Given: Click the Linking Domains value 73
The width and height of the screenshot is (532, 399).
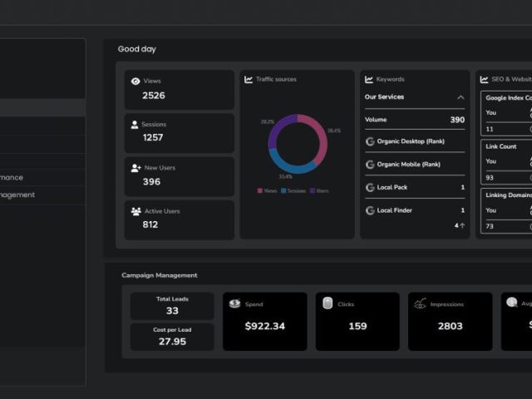Looking at the screenshot, I should (490, 226).
